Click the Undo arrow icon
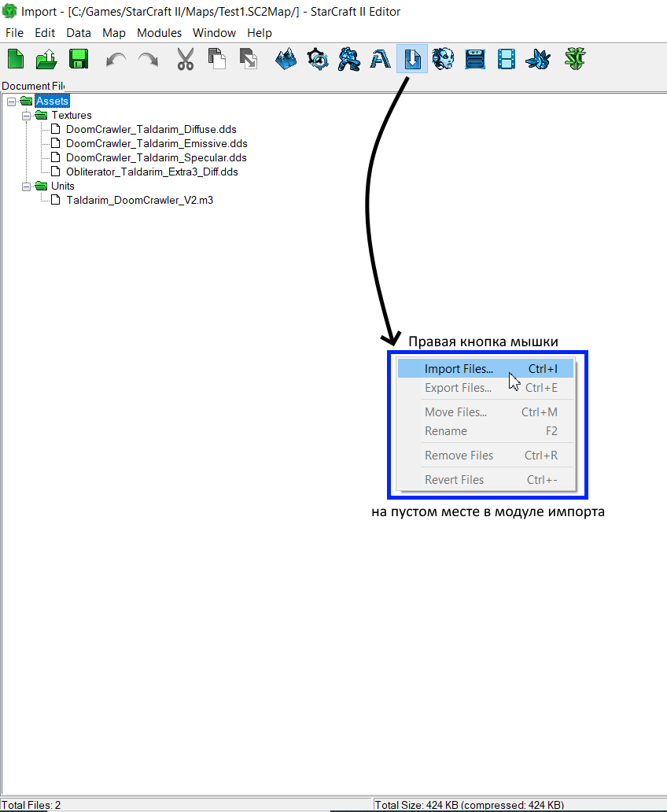This screenshot has width=667, height=812. click(116, 60)
